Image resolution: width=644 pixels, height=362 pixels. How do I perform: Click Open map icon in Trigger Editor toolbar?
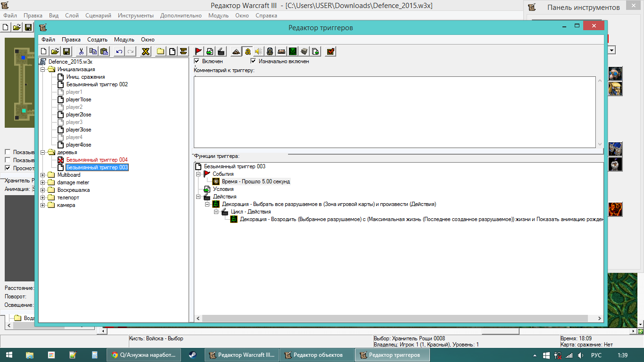(55, 51)
